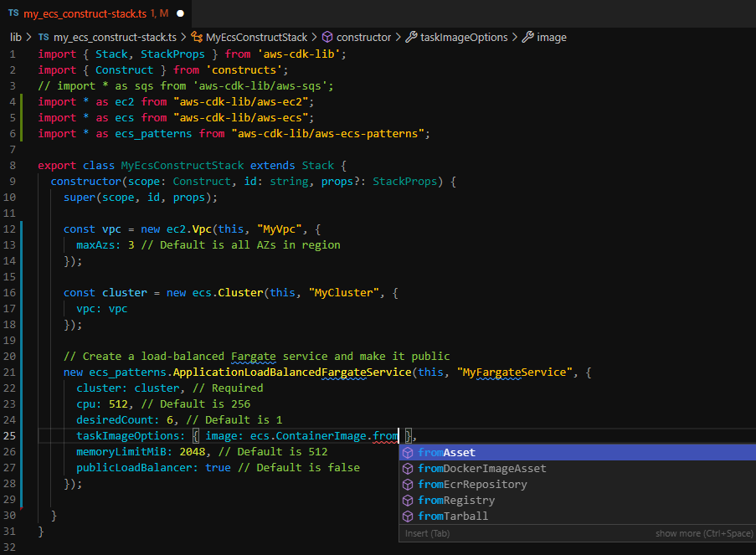Click line number 25 in the gutter

point(9,436)
